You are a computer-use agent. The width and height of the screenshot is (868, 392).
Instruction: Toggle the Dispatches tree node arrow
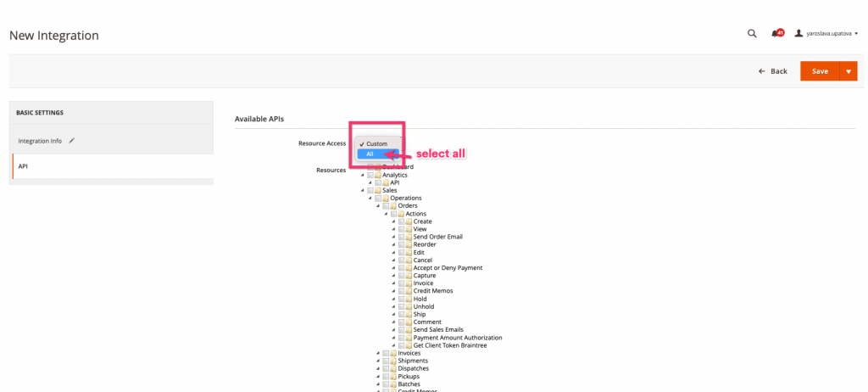click(378, 369)
